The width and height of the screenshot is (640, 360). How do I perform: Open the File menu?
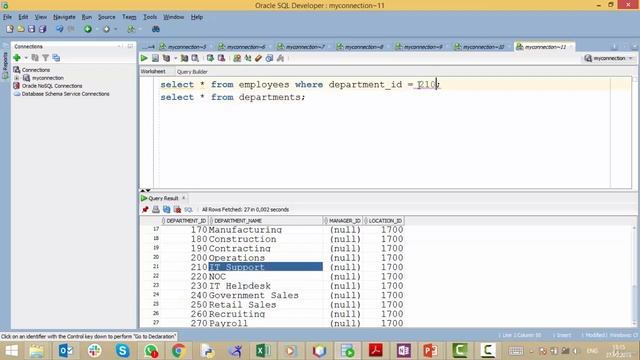pyautogui.click(x=7, y=17)
